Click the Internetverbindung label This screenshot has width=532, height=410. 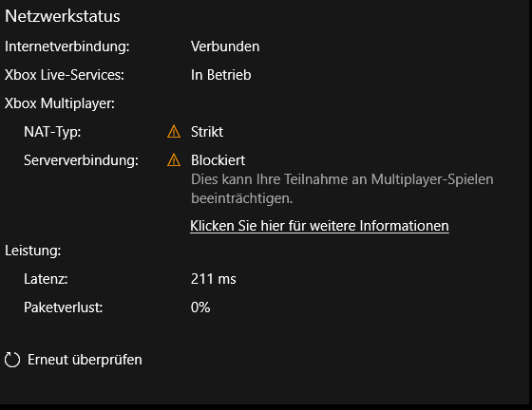67,47
